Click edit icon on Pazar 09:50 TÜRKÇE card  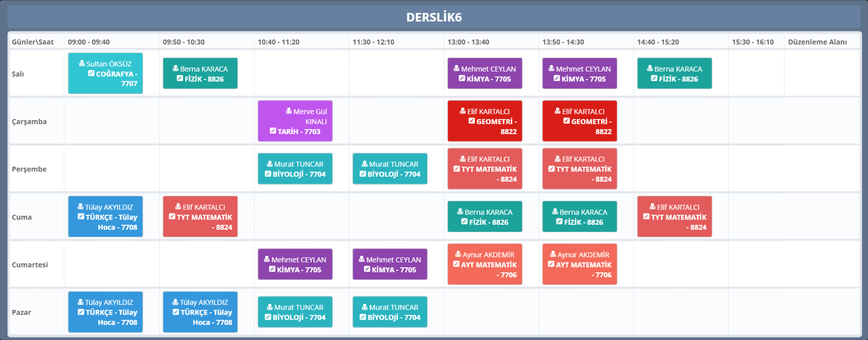[176, 312]
